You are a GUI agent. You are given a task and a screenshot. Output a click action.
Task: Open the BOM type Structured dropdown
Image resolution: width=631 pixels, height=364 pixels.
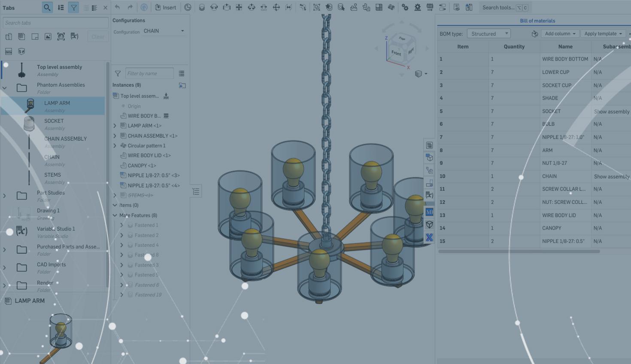coord(488,33)
